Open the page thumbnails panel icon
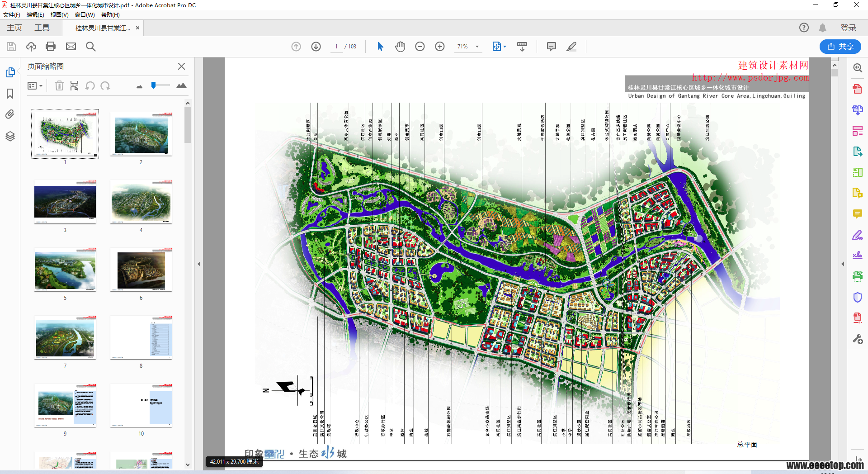This screenshot has height=474, width=868. coord(10,72)
